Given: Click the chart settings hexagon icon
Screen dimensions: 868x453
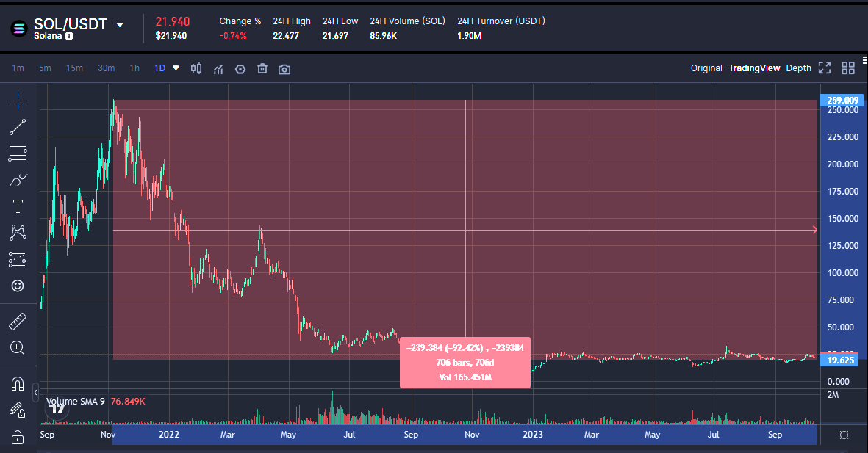Looking at the screenshot, I should [x=240, y=69].
